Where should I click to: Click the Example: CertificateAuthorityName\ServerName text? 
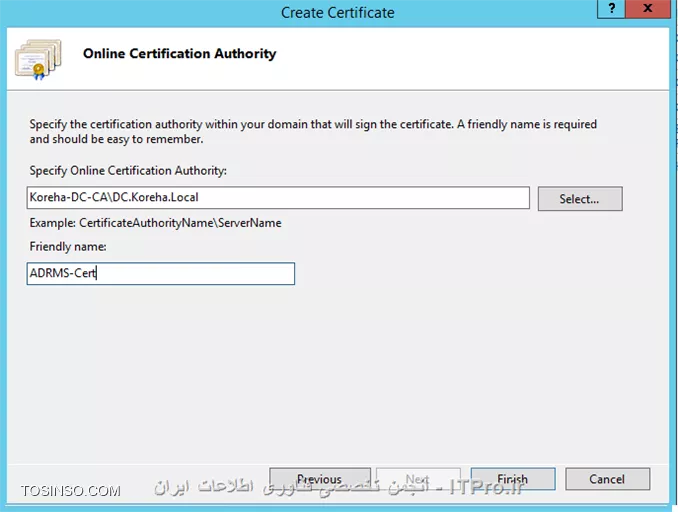coord(155,223)
